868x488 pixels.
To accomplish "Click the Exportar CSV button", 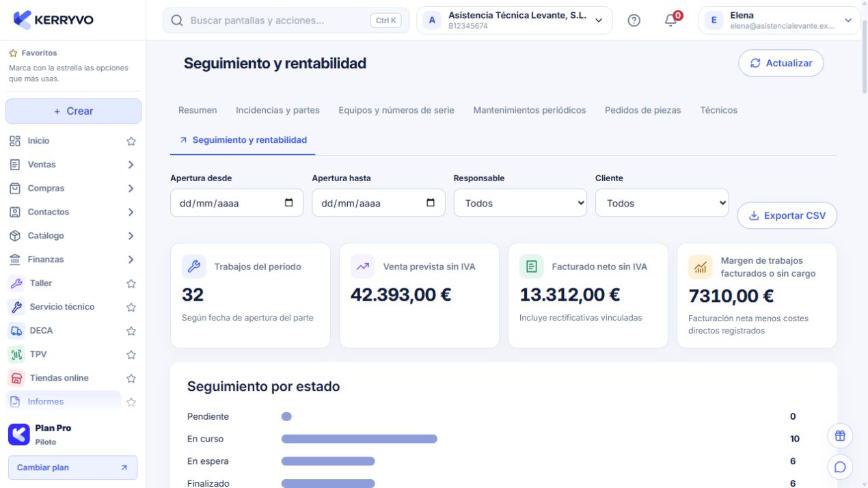I will coord(787,215).
